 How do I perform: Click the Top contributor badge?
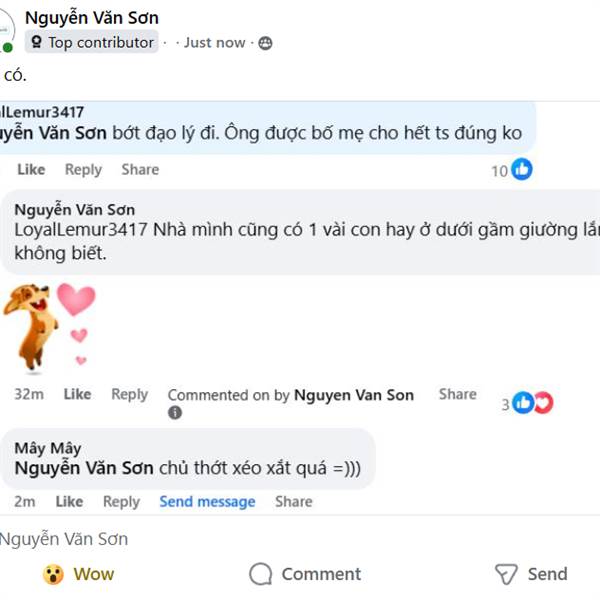coord(91,42)
